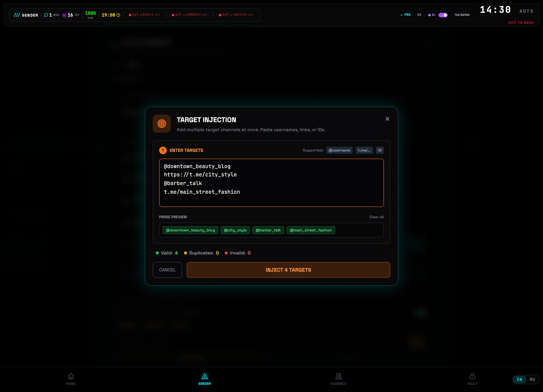543x392 pixels.
Task: Close the Target Injection dialog
Action: (387, 119)
